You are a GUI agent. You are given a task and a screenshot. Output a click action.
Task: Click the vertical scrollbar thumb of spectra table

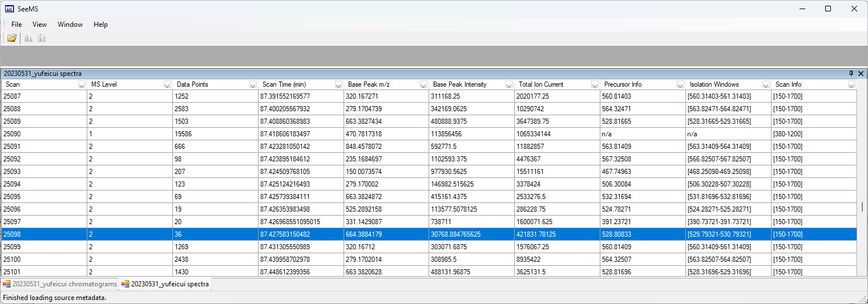(x=862, y=206)
